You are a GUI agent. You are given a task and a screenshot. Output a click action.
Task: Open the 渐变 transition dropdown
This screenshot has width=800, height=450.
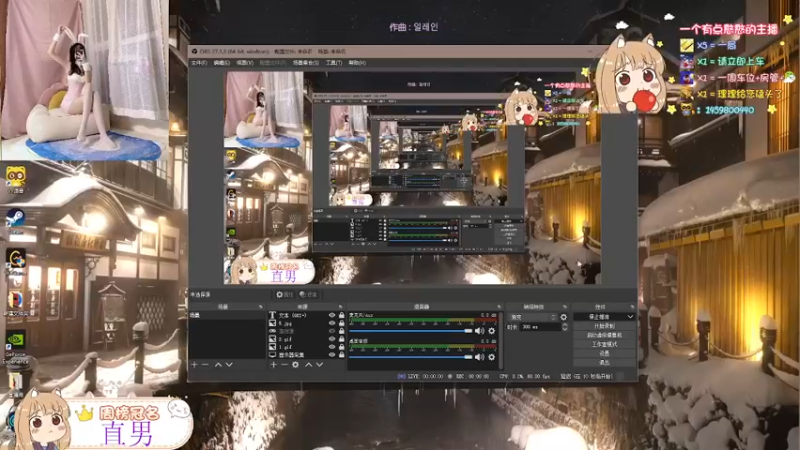(533, 317)
